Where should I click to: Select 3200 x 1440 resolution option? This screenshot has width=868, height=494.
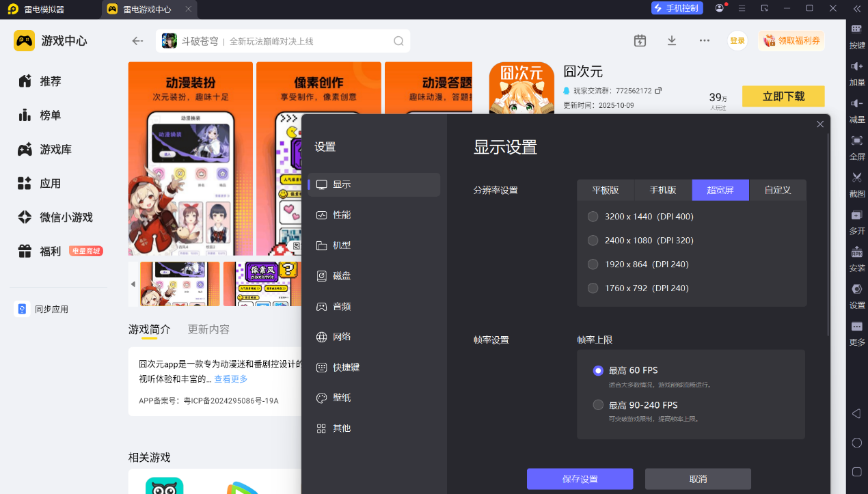pyautogui.click(x=593, y=217)
